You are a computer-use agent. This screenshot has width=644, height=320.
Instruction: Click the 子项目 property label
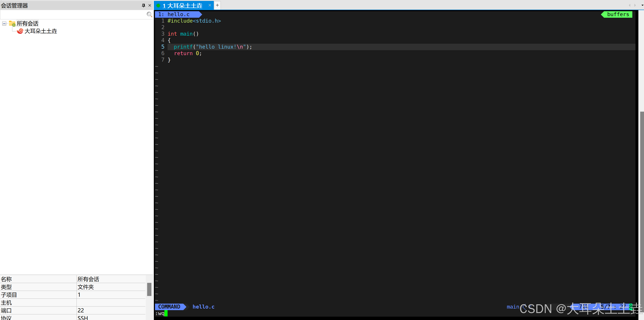[9, 295]
